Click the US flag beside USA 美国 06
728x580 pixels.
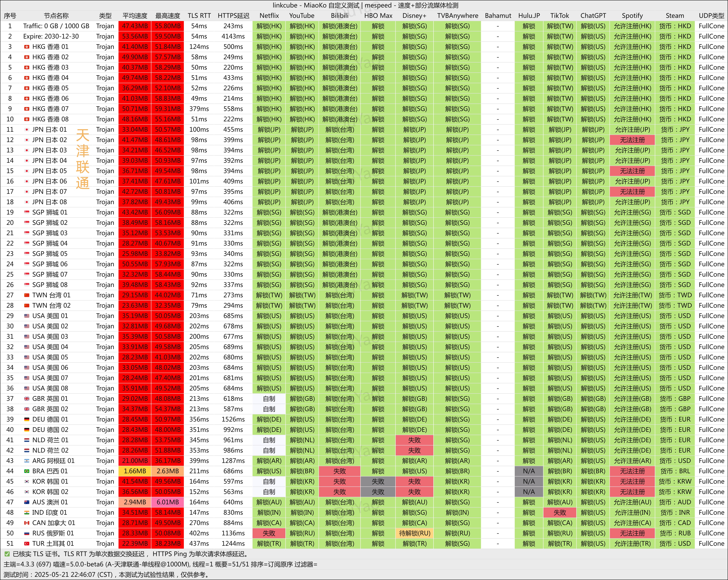(x=27, y=368)
